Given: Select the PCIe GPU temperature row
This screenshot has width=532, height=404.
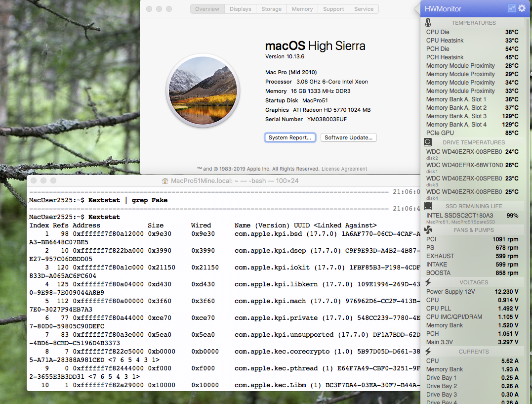Looking at the screenshot, I should (472, 133).
